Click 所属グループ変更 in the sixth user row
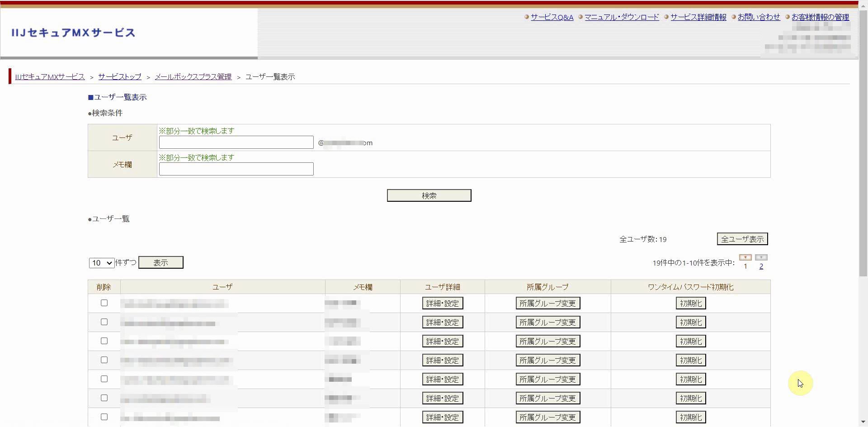Viewport: 868px width, 427px height. (x=548, y=398)
